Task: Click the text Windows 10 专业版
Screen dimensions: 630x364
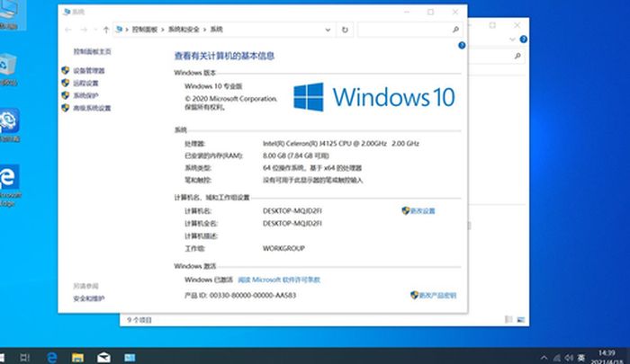Action: click(213, 86)
